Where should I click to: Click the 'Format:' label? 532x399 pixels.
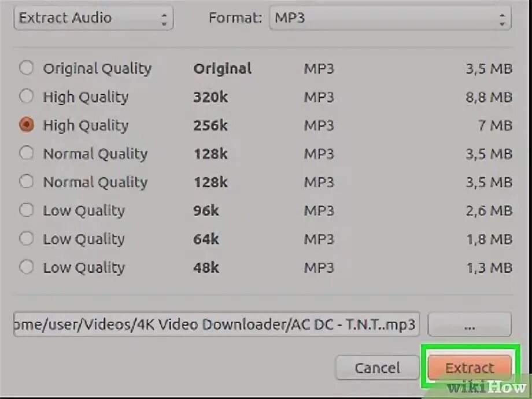[x=235, y=18]
